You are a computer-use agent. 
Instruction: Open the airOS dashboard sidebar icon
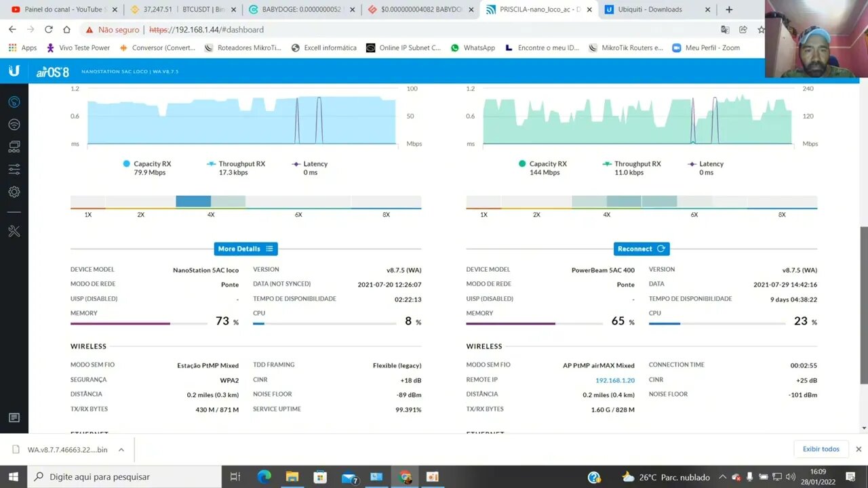14,102
